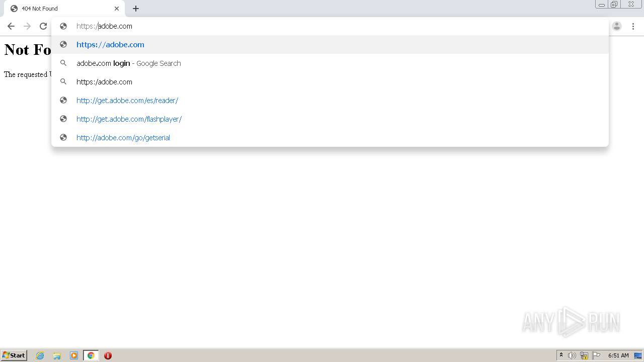
Task: Click the forward navigation arrow
Action: 27,26
